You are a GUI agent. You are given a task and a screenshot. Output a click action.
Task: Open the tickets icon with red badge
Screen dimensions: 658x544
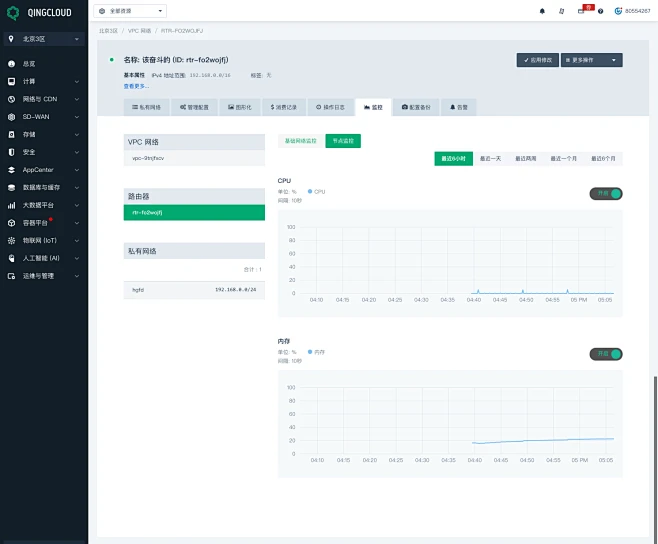581,11
